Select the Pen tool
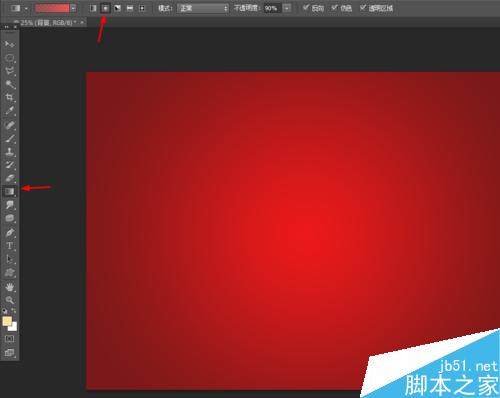The height and width of the screenshot is (398, 500). click(9, 232)
